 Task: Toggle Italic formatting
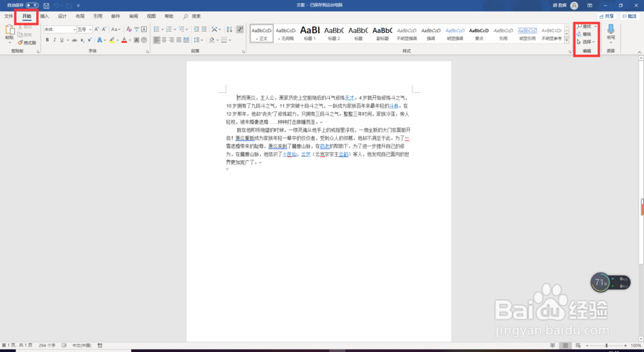coord(54,40)
